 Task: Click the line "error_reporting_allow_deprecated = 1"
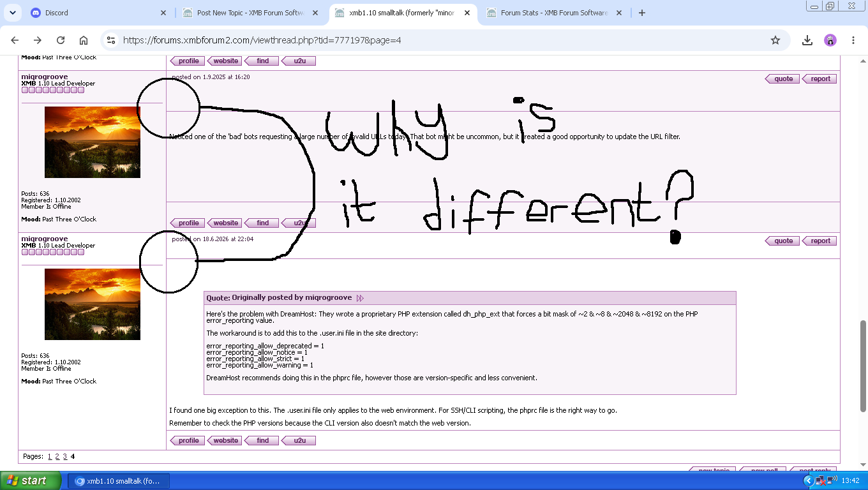click(265, 346)
